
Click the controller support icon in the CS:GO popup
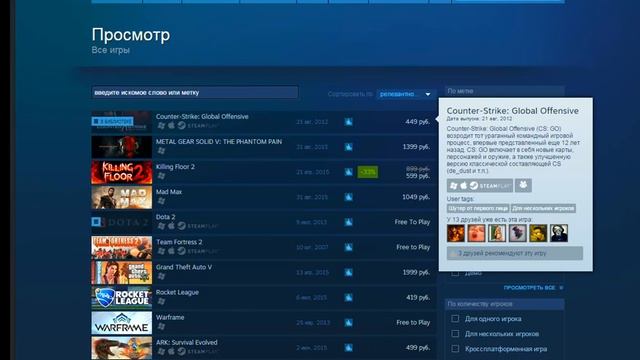point(523,185)
